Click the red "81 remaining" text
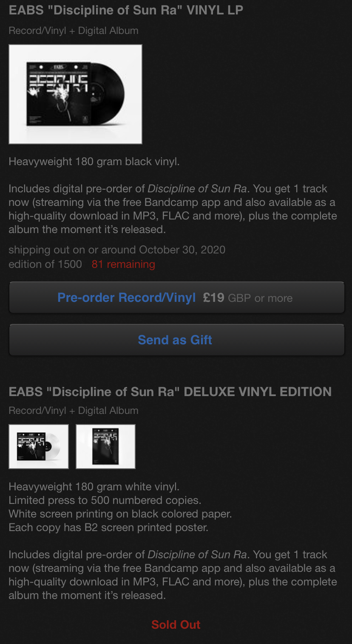 (123, 264)
